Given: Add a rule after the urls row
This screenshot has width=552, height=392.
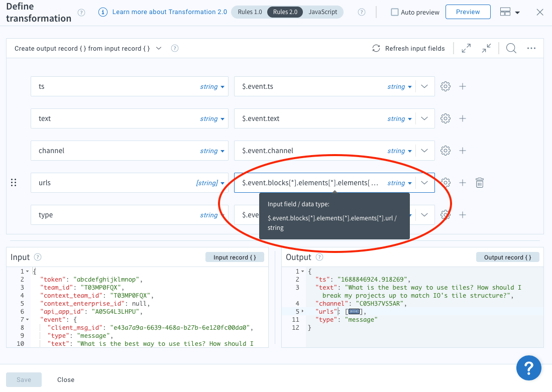Looking at the screenshot, I should [463, 183].
